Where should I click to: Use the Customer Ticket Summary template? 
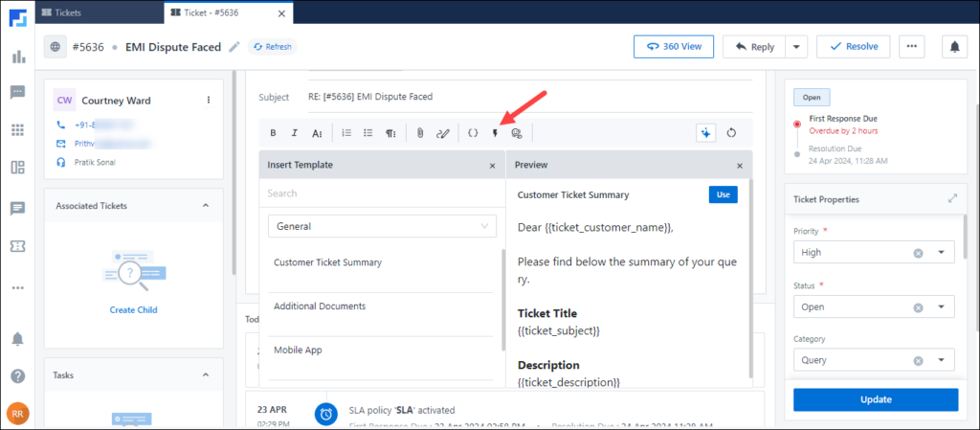(x=724, y=195)
